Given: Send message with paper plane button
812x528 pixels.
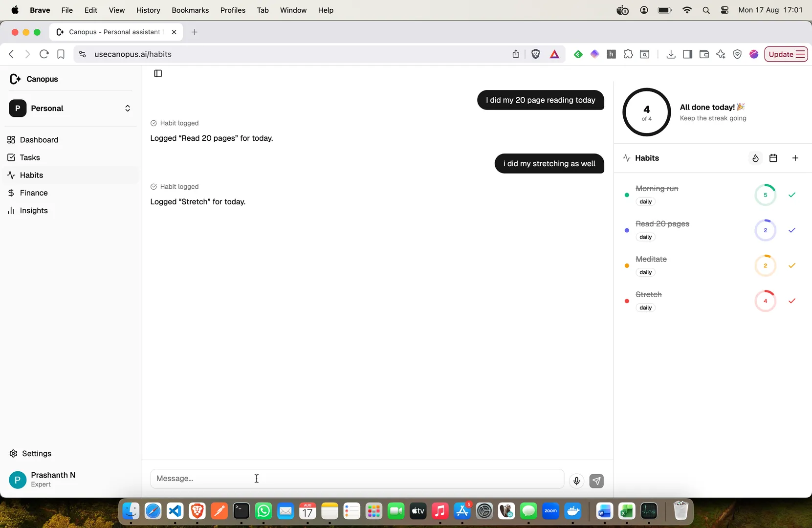Looking at the screenshot, I should coord(596,481).
